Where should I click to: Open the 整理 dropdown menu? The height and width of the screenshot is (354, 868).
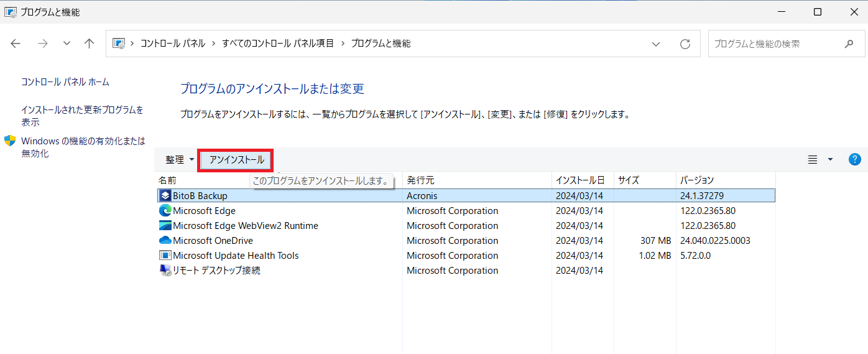click(x=179, y=160)
